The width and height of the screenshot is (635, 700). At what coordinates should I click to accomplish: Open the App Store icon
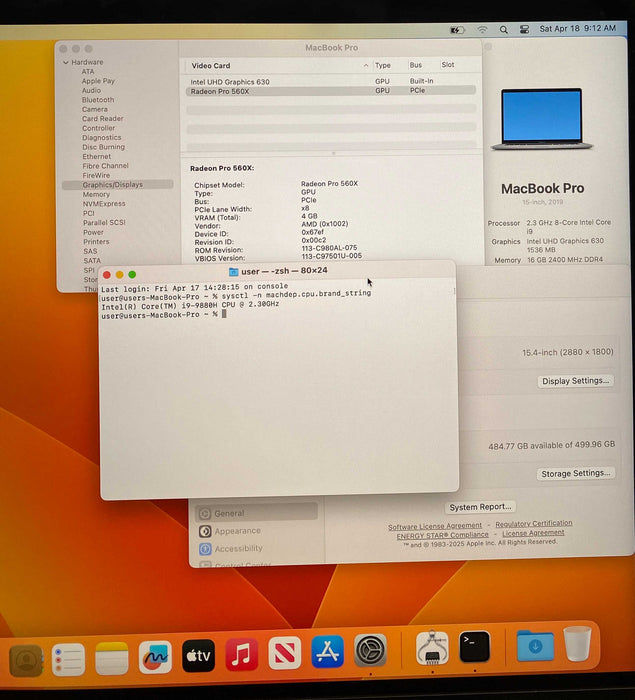tap(327, 651)
